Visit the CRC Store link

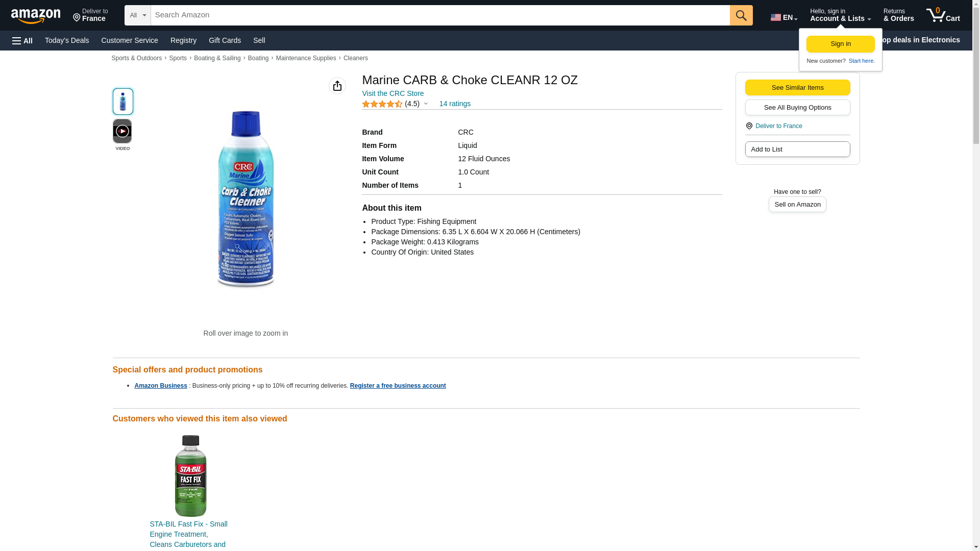coord(393,93)
